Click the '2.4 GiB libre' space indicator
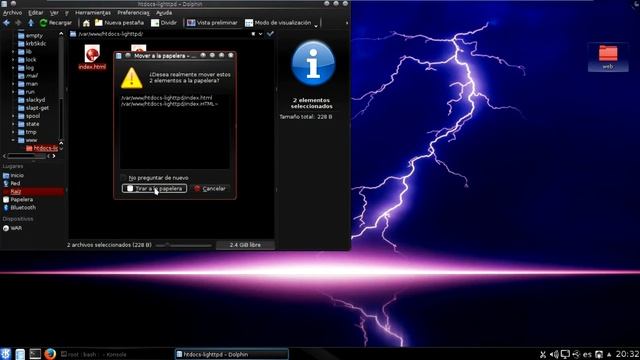 click(245, 245)
